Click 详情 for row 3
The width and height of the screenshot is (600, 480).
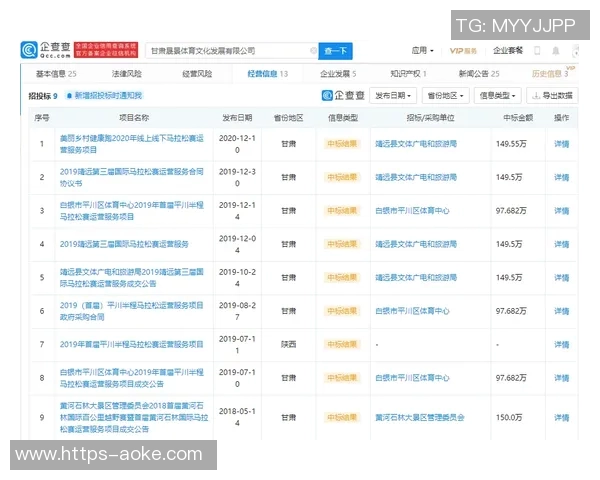(x=561, y=211)
